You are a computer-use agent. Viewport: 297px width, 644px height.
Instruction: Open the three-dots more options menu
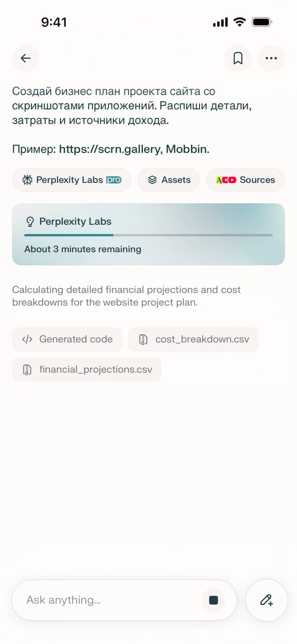click(271, 58)
